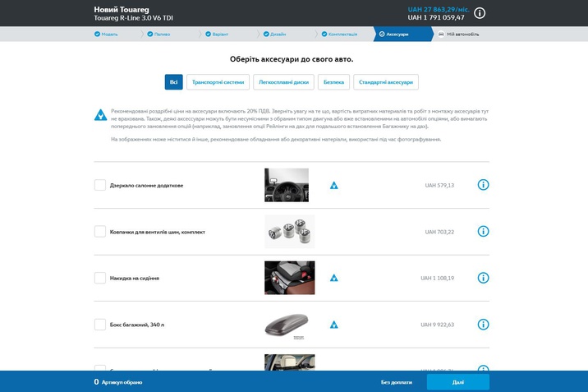Show info for Накидка на сидіння
The height and width of the screenshot is (392, 588).
tap(483, 278)
